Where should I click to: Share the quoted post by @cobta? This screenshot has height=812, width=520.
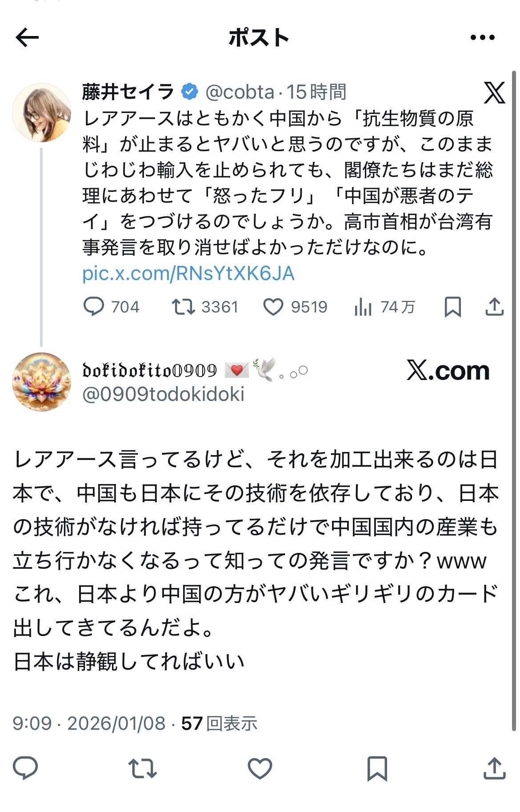click(494, 307)
